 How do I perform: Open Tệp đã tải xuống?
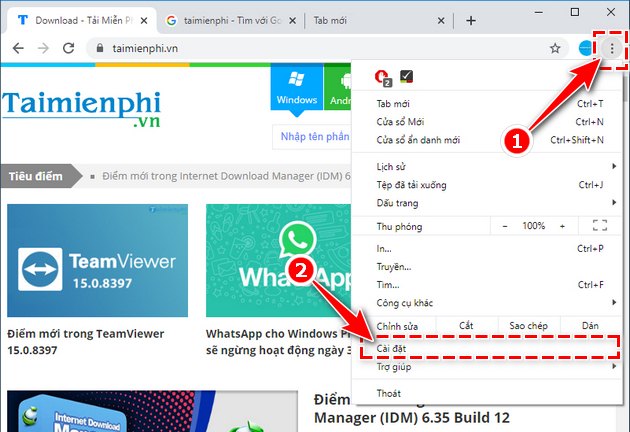click(x=487, y=185)
